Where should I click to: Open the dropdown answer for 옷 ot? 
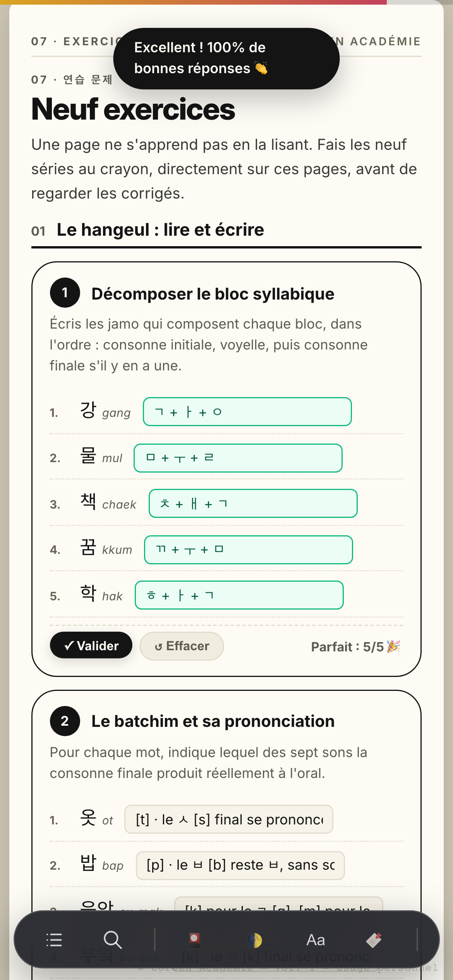[229, 819]
